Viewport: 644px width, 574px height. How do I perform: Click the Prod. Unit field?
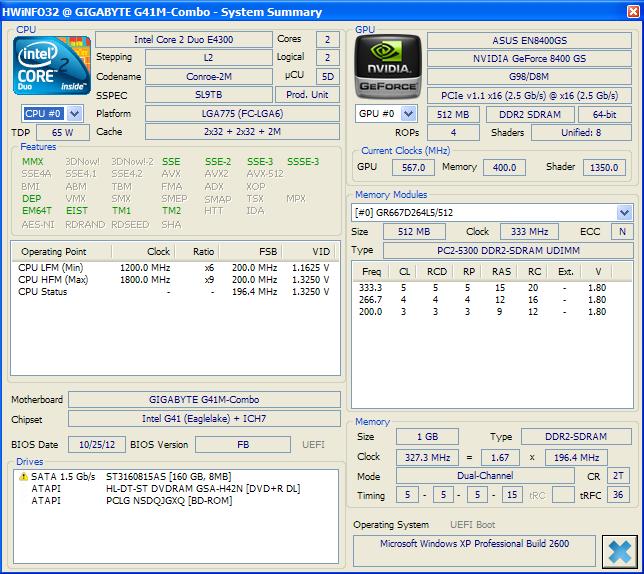[x=307, y=95]
